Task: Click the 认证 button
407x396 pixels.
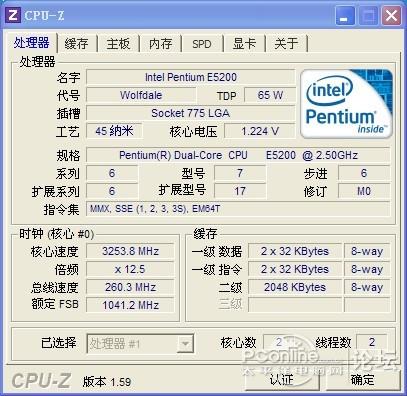Action: pyautogui.click(x=282, y=379)
